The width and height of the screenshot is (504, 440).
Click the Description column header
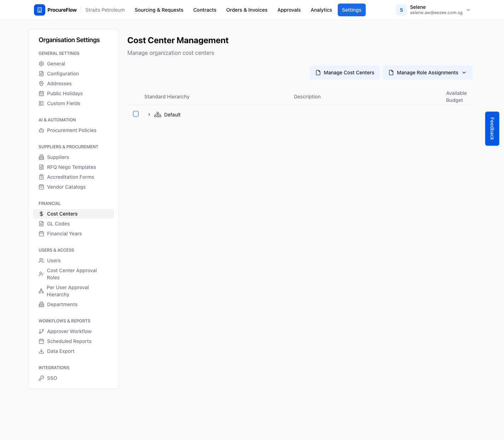click(307, 97)
